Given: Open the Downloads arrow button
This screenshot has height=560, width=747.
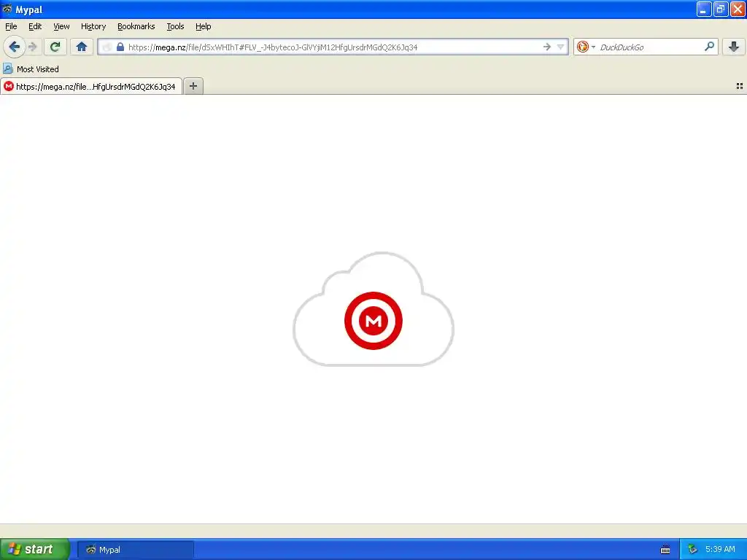Looking at the screenshot, I should click(734, 47).
